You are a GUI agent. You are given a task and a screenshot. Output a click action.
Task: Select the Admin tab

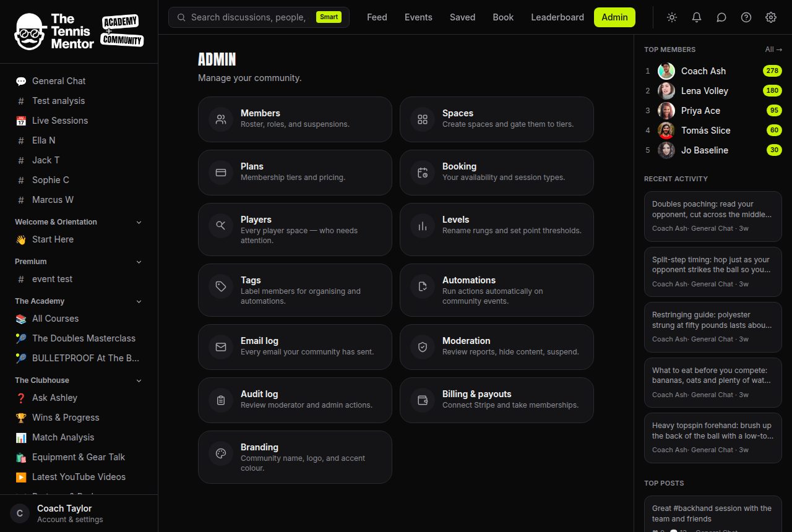(614, 17)
